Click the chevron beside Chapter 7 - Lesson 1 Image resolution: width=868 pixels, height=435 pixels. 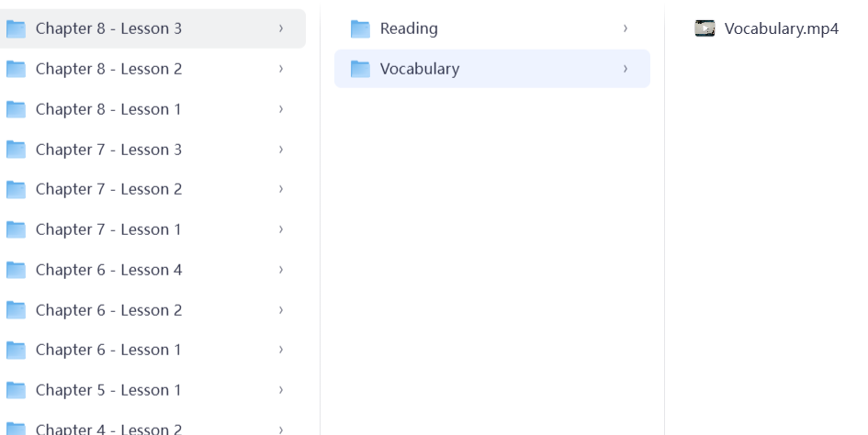tap(281, 229)
